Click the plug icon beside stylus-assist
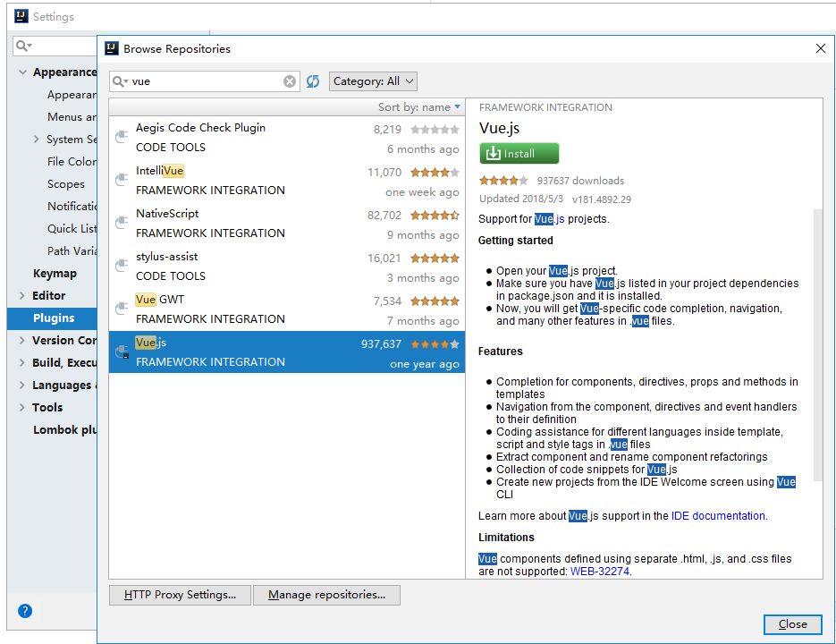 122,266
